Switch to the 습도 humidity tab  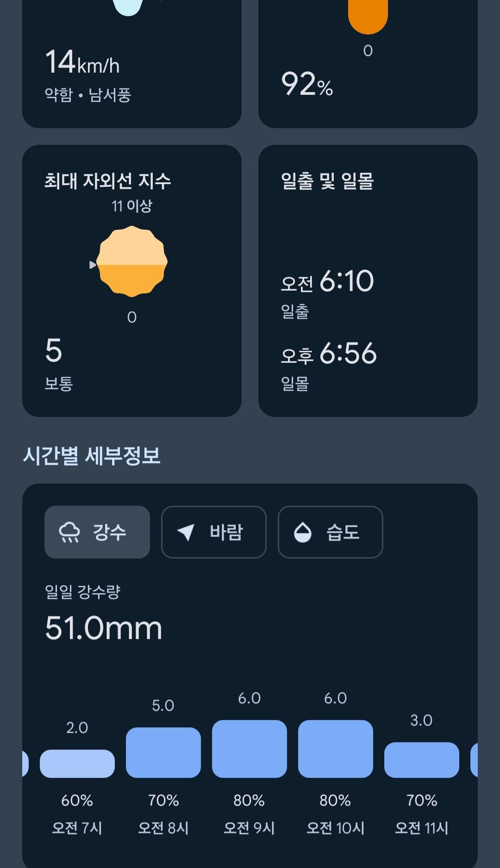(331, 532)
